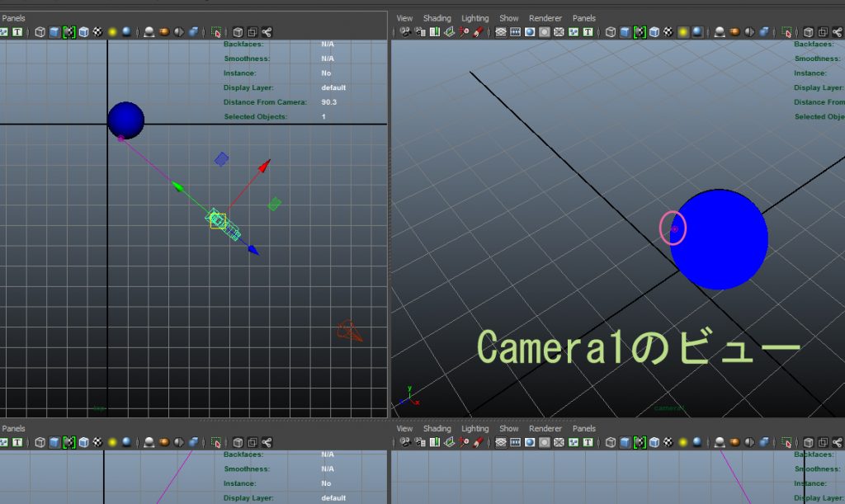Viewport: 845px width, 504px height.
Task: Click X-Ray icon in top-left viewport toolbar
Action: (238, 32)
